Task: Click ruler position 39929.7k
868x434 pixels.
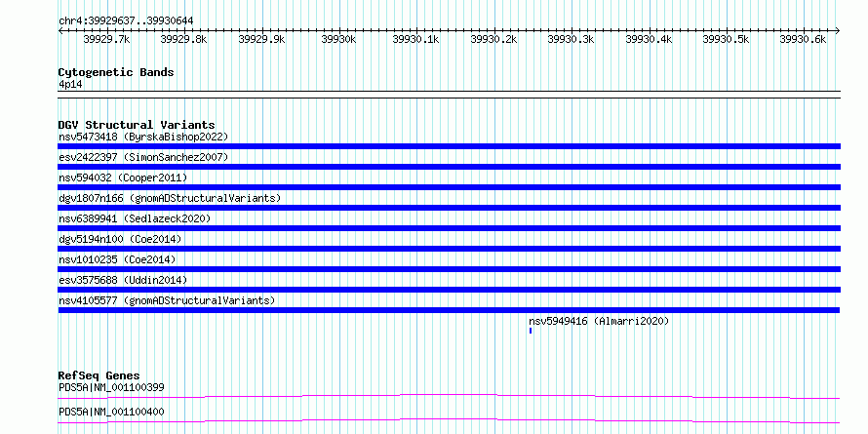Action: [107, 39]
